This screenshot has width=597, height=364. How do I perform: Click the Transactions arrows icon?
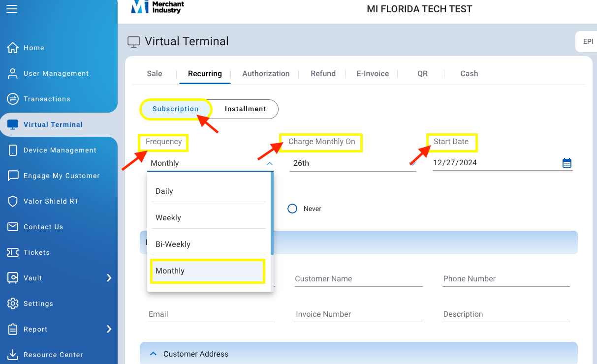tap(13, 99)
